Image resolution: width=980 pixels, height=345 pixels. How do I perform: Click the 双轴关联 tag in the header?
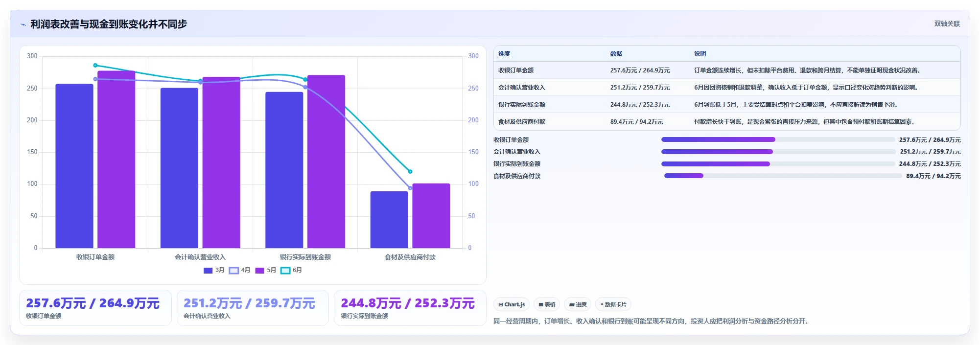[947, 23]
